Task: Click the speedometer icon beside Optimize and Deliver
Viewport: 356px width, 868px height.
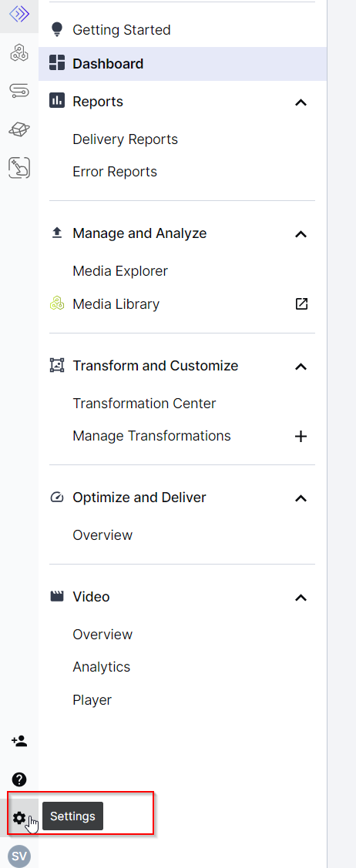Action: [57, 497]
